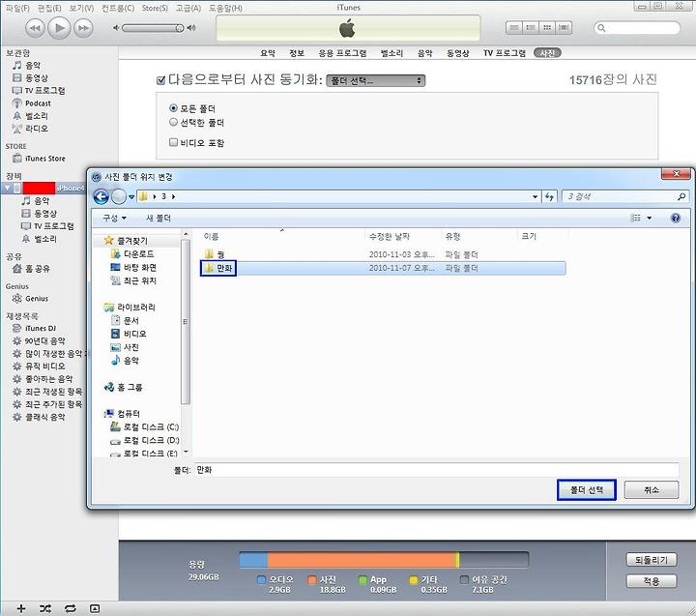
Task: Click the 폴더 선택 button
Action: pyautogui.click(x=587, y=490)
